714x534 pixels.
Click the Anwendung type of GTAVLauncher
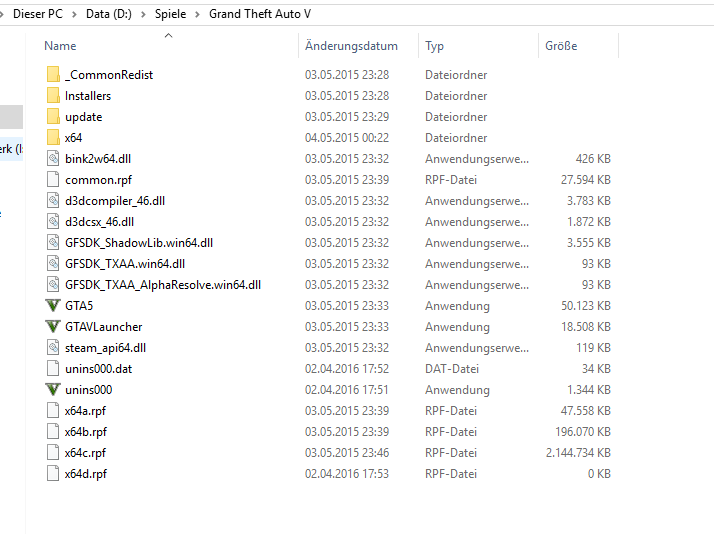[x=457, y=327]
